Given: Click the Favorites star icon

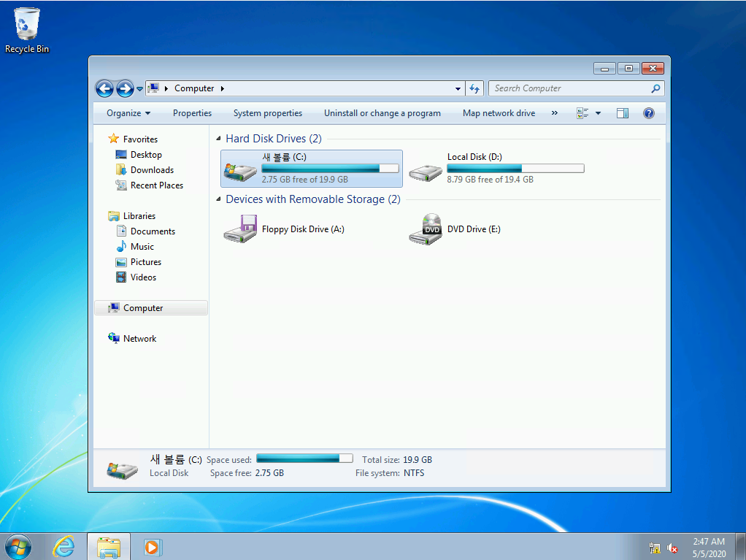Looking at the screenshot, I should point(113,139).
